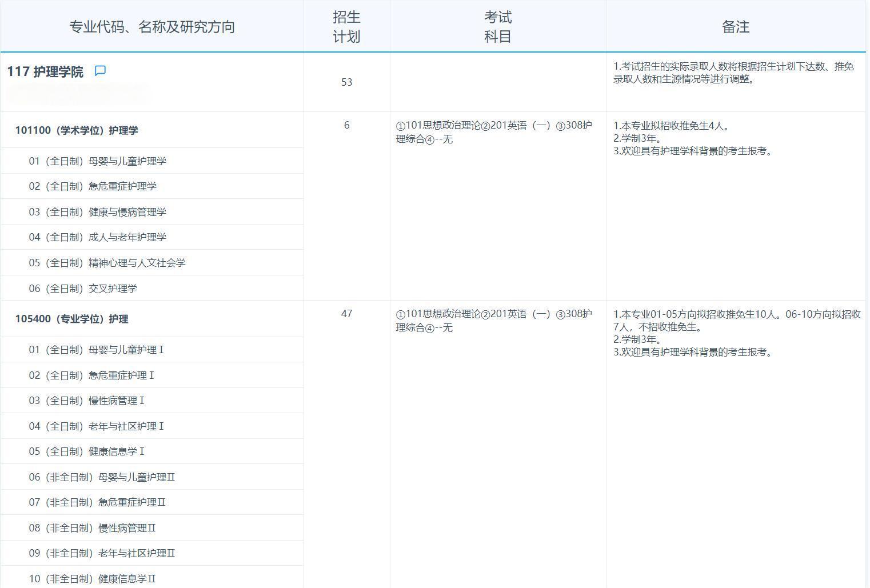Click the comment bubble icon beside 117 护理学院
The image size is (870, 588).
click(x=101, y=71)
